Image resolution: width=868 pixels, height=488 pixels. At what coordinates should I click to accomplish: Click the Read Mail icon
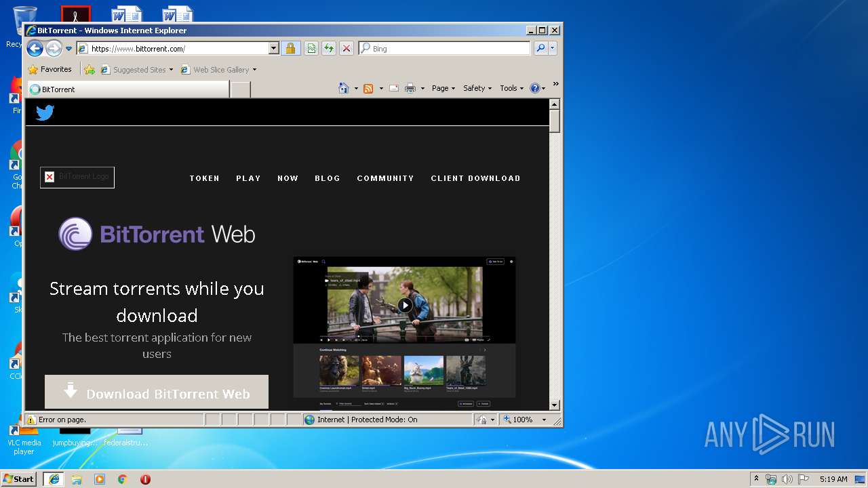point(394,88)
